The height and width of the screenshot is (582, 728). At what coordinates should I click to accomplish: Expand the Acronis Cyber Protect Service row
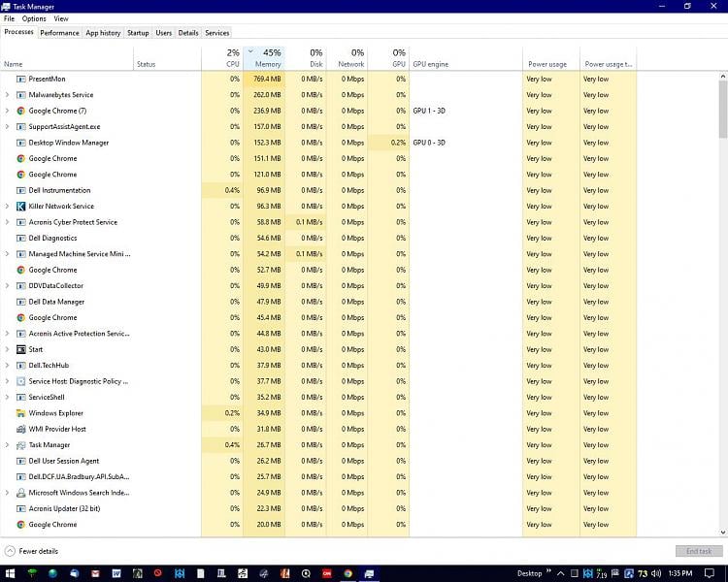point(7,222)
